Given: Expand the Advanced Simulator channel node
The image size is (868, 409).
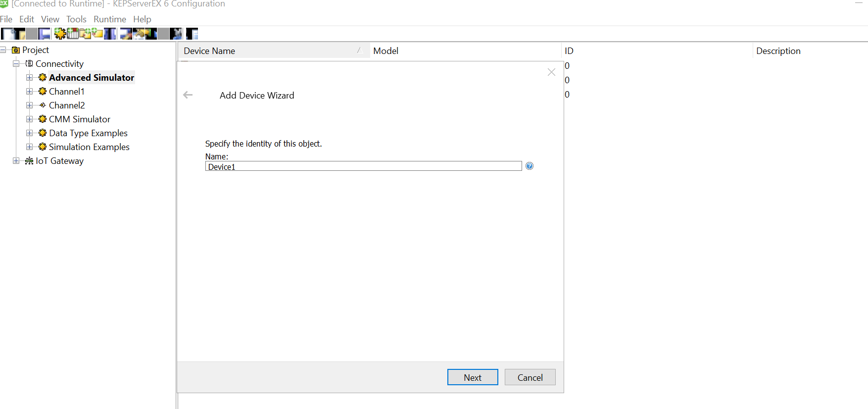Looking at the screenshot, I should point(30,78).
